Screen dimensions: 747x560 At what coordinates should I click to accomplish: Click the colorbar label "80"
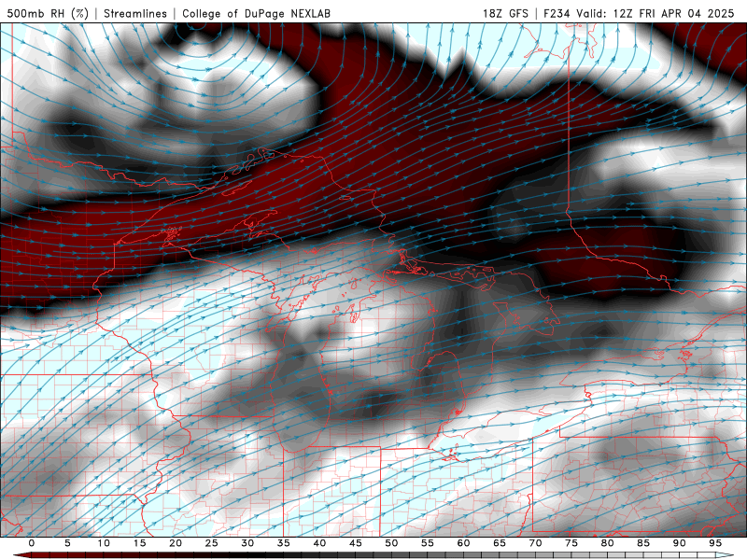[607, 543]
